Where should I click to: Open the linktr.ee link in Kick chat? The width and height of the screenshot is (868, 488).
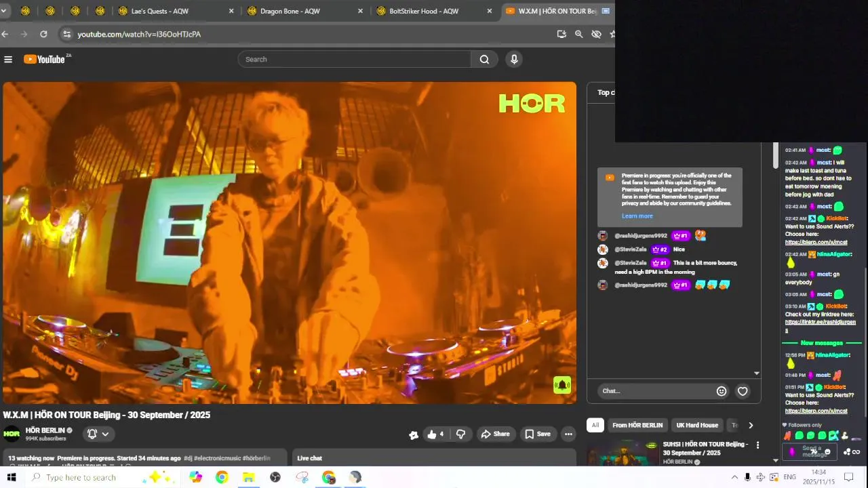(820, 326)
